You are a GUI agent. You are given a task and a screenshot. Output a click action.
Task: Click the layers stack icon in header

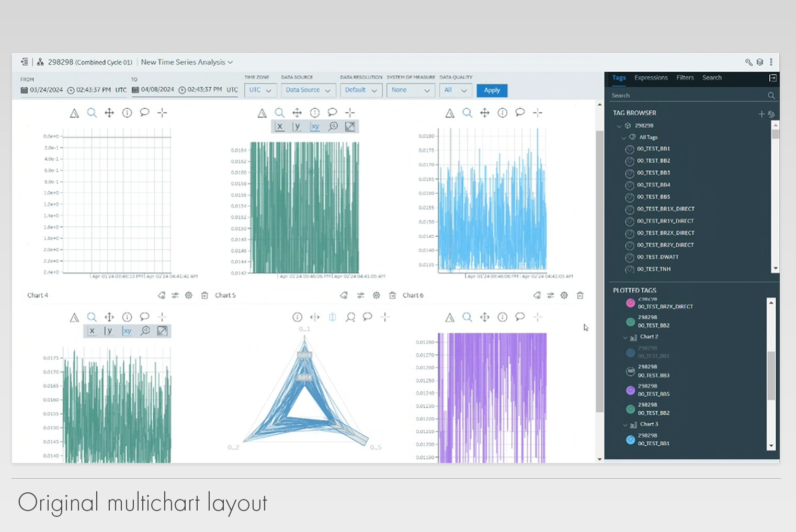760,62
